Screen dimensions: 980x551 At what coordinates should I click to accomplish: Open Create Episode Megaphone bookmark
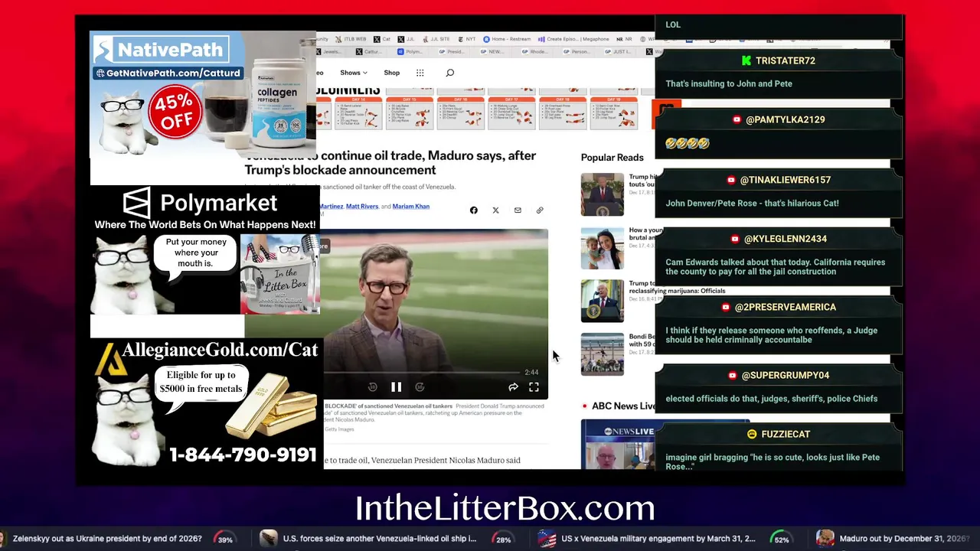pos(573,39)
